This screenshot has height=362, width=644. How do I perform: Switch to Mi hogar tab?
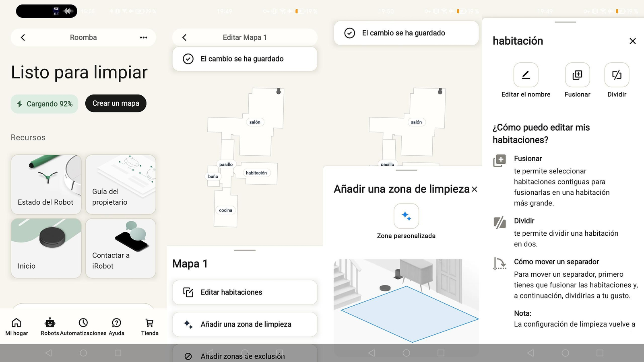click(17, 327)
